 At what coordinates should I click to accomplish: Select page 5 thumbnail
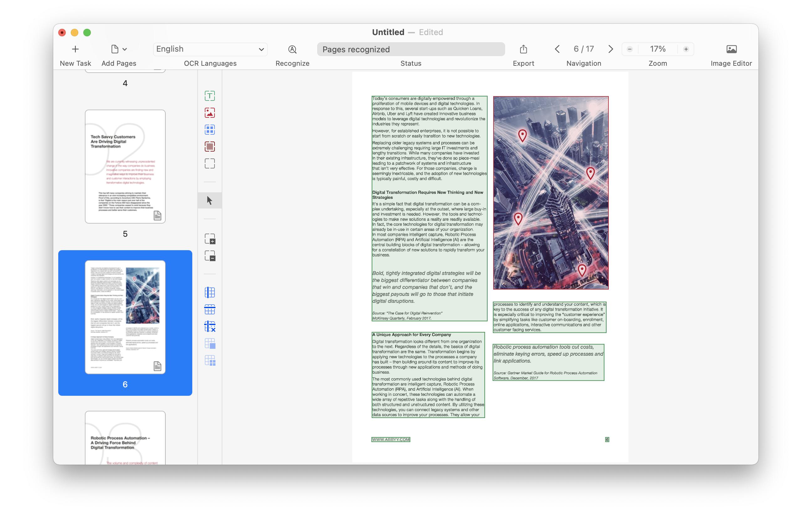[x=125, y=167]
